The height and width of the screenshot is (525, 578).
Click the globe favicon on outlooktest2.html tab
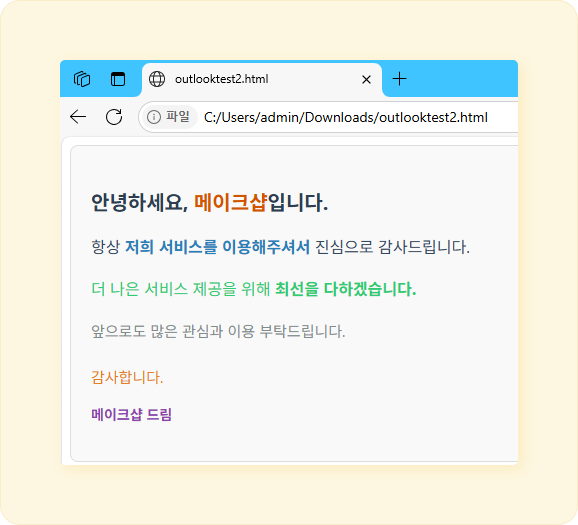point(157,79)
